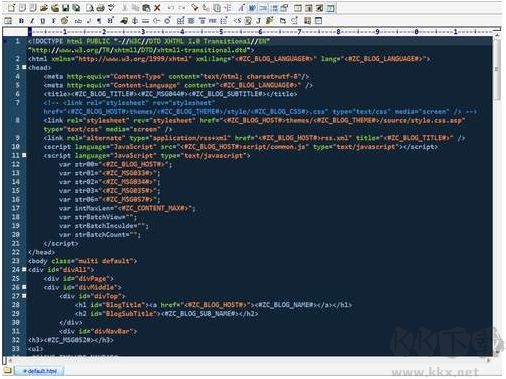Insert heading tag with the H icon
The width and height of the screenshot is (506, 379).
[x=110, y=21]
